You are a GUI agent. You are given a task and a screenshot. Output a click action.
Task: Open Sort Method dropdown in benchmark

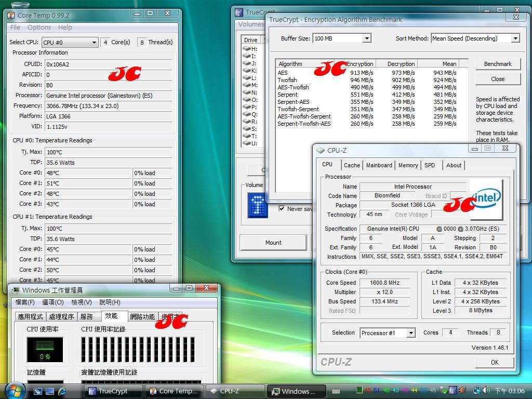475,38
